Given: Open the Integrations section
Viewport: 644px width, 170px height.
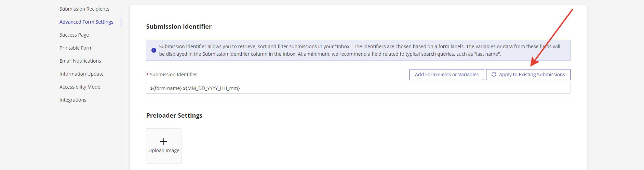Looking at the screenshot, I should pyautogui.click(x=73, y=100).
